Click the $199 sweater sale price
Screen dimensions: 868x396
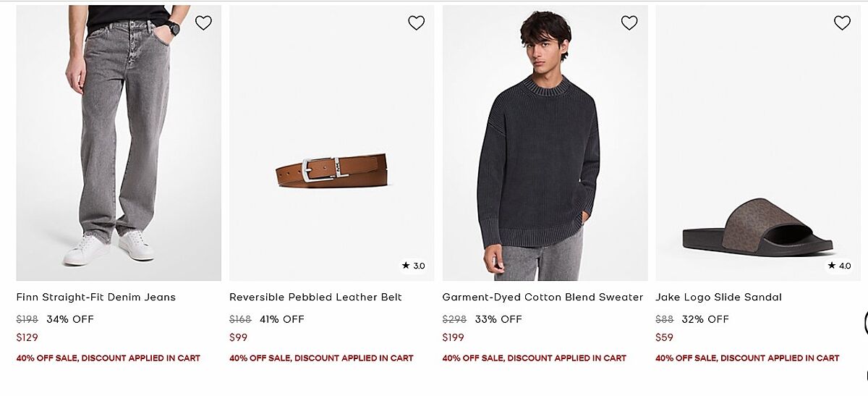pyautogui.click(x=454, y=337)
